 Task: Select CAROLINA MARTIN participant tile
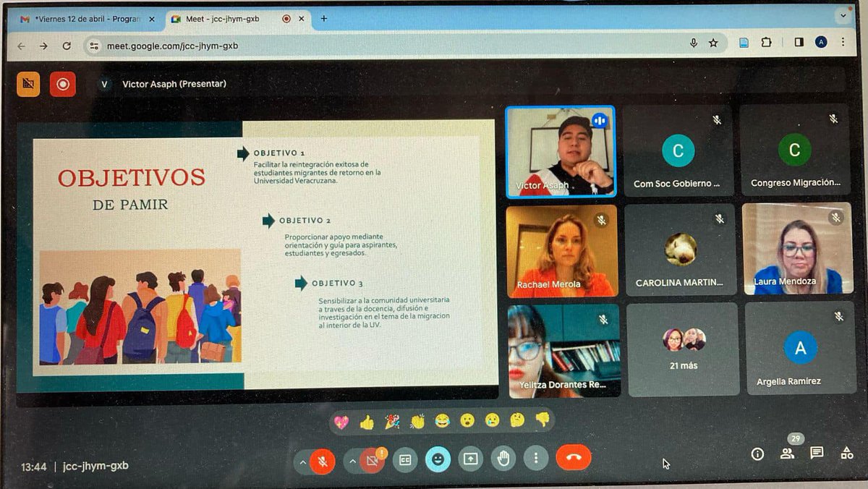click(680, 250)
